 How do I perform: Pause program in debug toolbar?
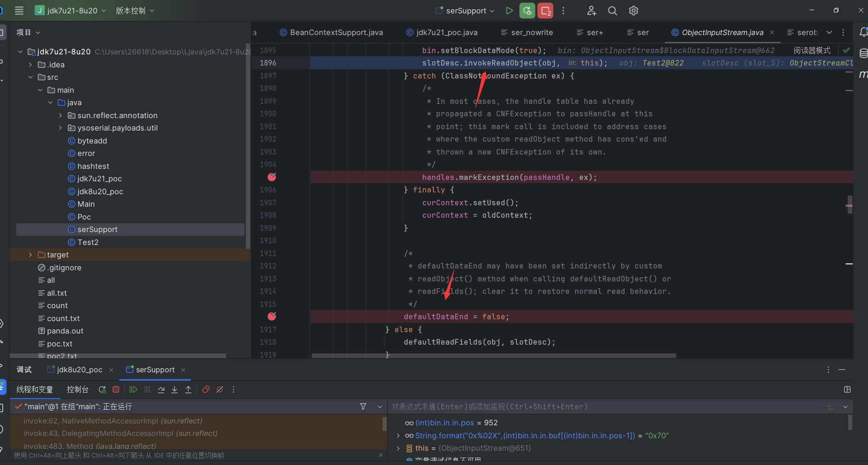point(147,389)
